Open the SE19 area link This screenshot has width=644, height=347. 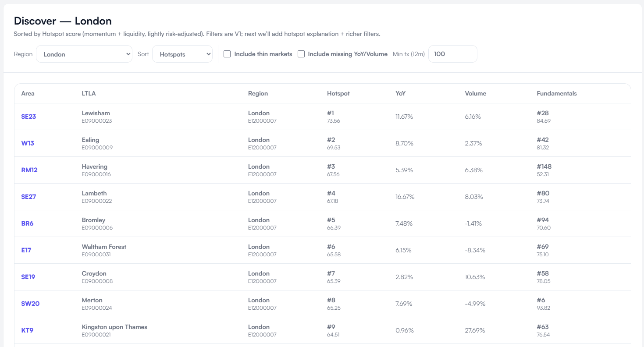point(28,277)
